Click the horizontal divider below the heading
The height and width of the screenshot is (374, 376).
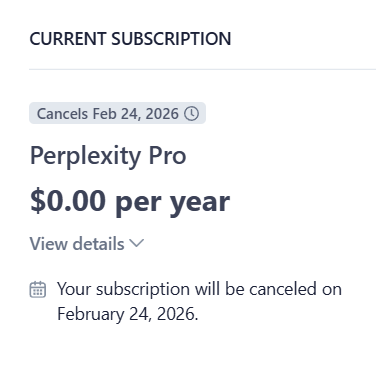[202, 69]
